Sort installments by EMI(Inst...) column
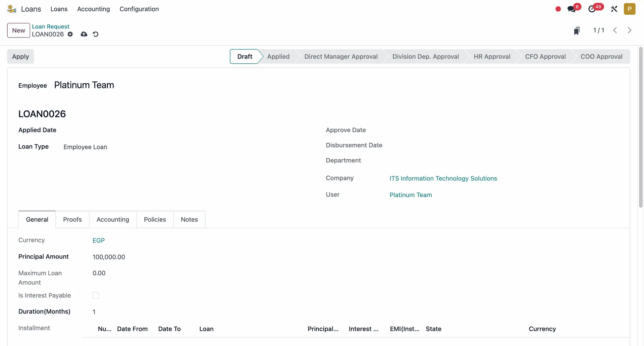The height and width of the screenshot is (346, 644). coord(405,329)
